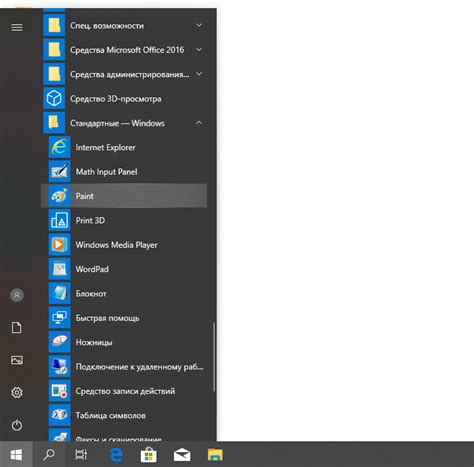Open Microsoft Store from the taskbar
Image resolution: width=474 pixels, height=467 pixels.
click(x=149, y=454)
